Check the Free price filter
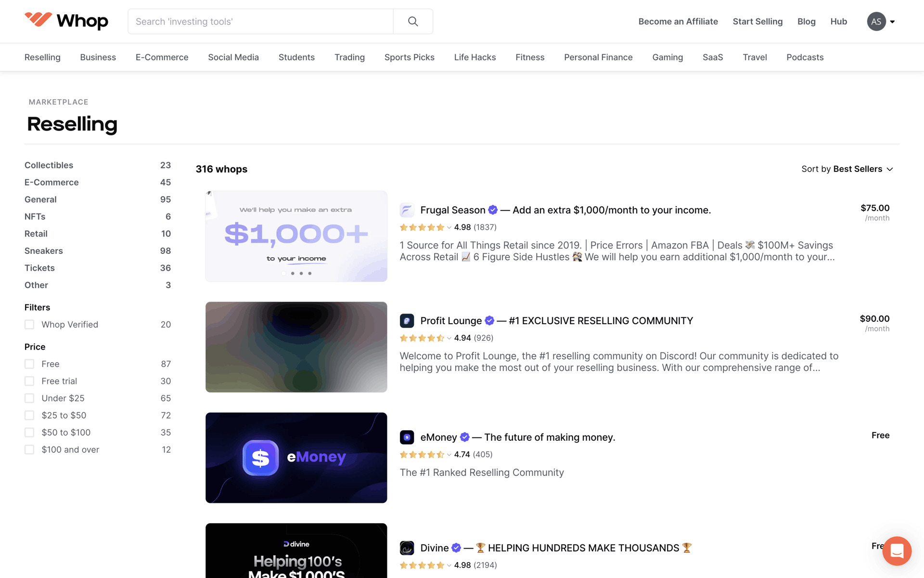 pos(29,364)
